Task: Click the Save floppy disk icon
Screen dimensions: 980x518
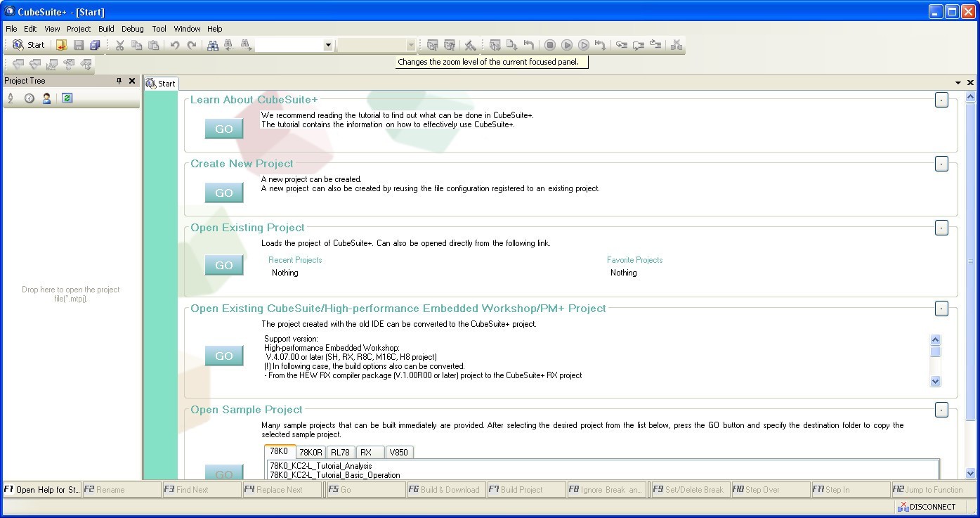Action: click(x=79, y=45)
